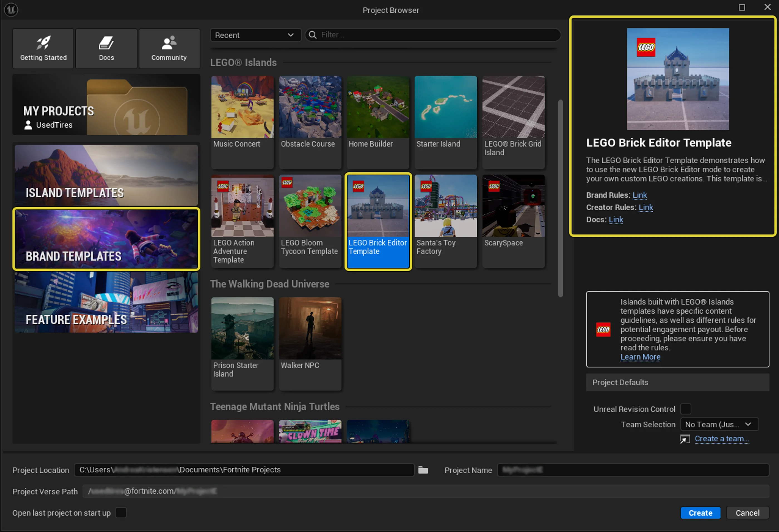The height and width of the screenshot is (532, 779).
Task: Click the template list vertical scrollbar
Action: 560,198
